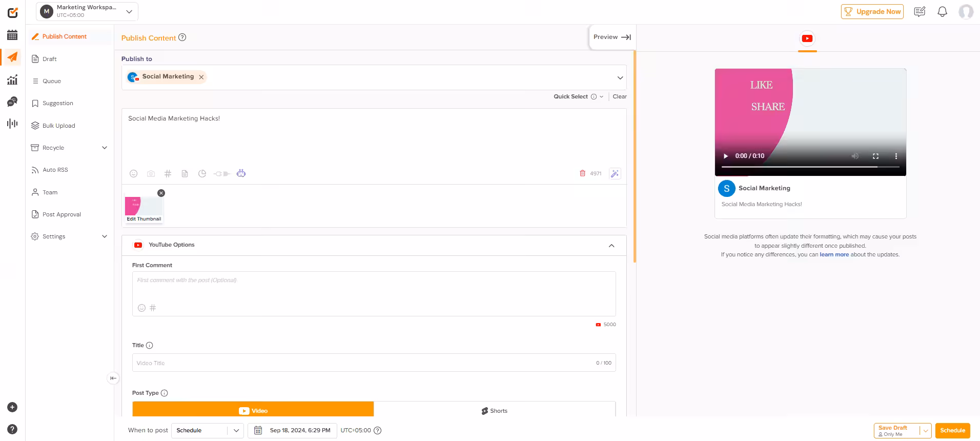
Task: Add a hashtag in post editor toolbar
Action: 168,173
